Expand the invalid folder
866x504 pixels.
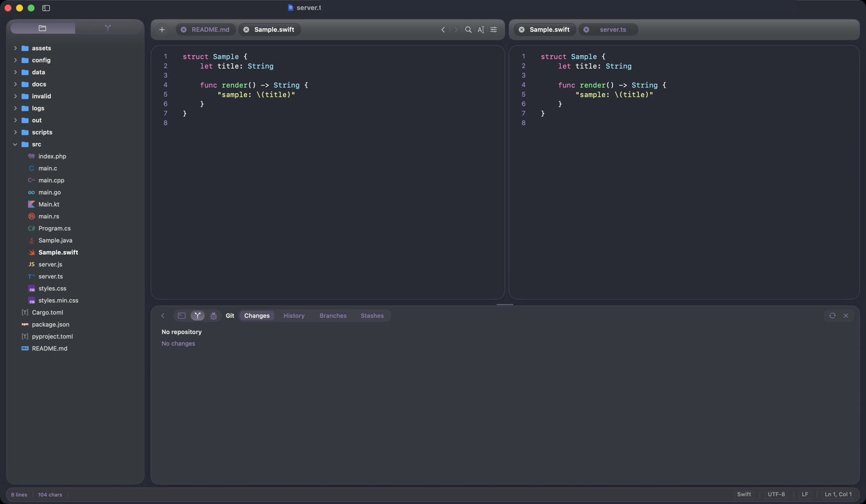pyautogui.click(x=15, y=96)
